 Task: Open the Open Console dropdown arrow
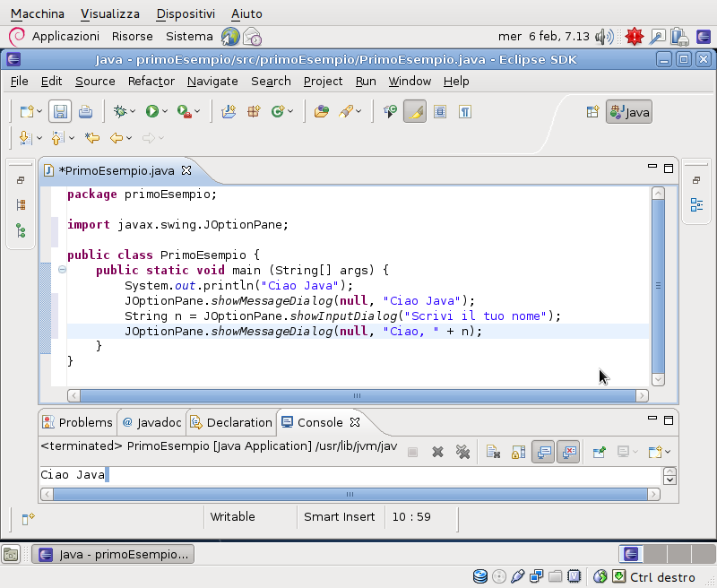point(668,452)
